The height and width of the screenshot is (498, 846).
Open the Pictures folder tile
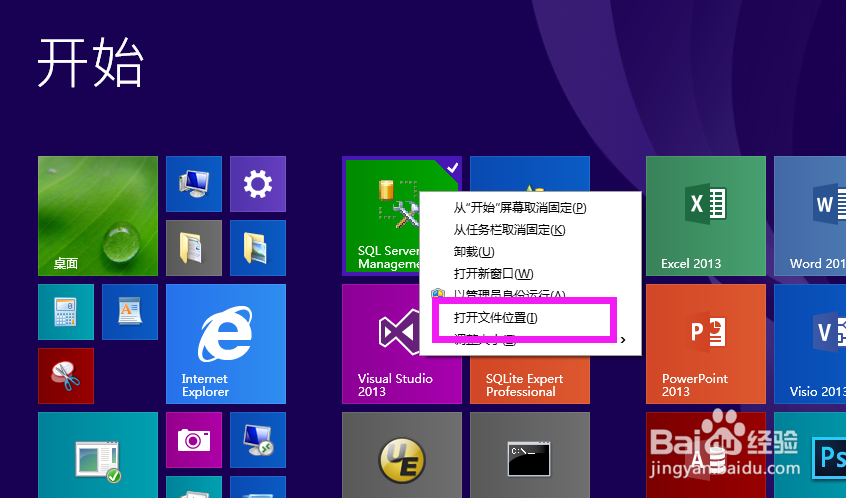pos(258,248)
